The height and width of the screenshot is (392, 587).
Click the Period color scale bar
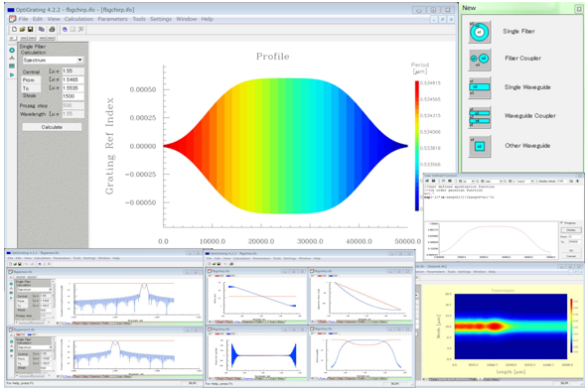417,146
